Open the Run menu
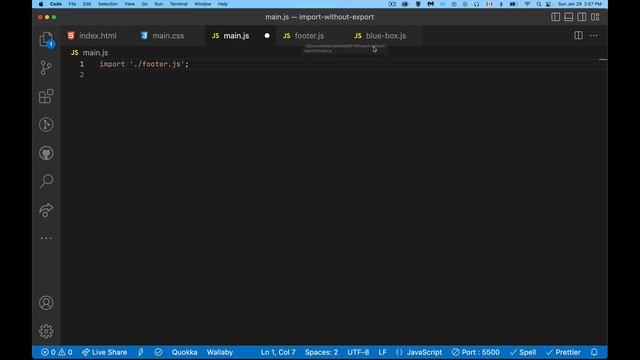640x360 pixels. [x=159, y=4]
